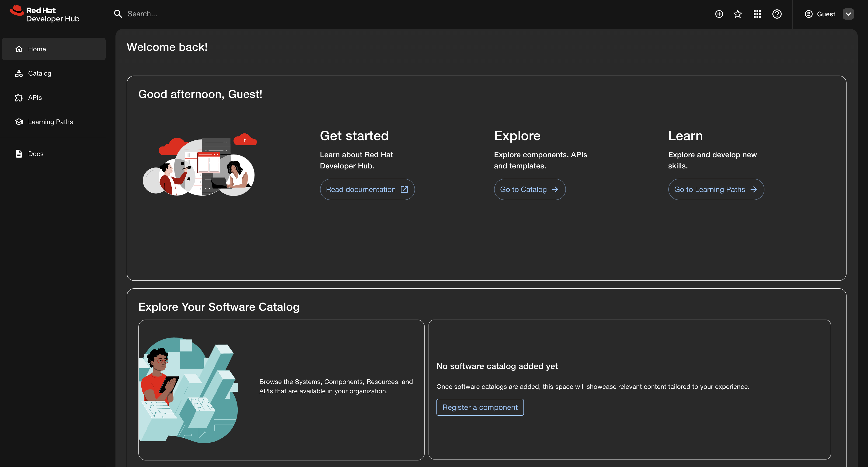Click the Guest username label
The width and height of the screenshot is (868, 467).
tap(826, 14)
